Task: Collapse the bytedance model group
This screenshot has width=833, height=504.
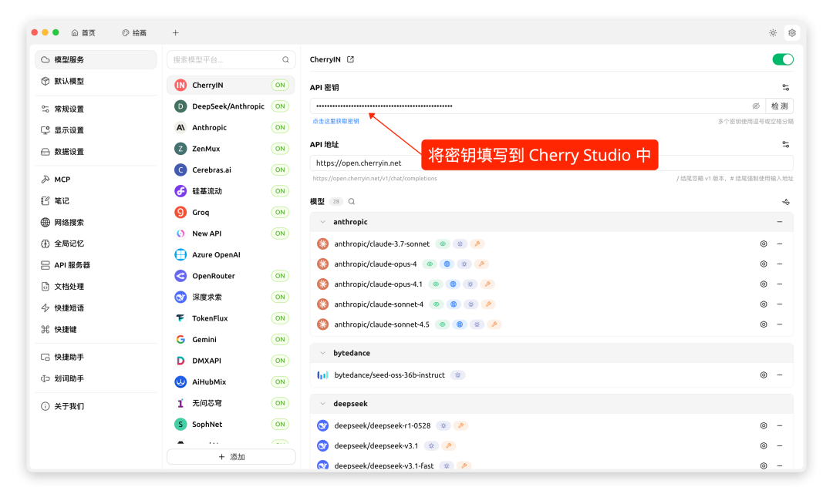Action: pyautogui.click(x=322, y=353)
